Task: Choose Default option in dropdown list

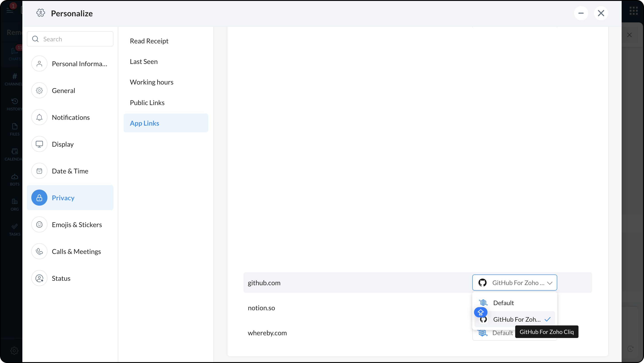Action: coord(503,303)
